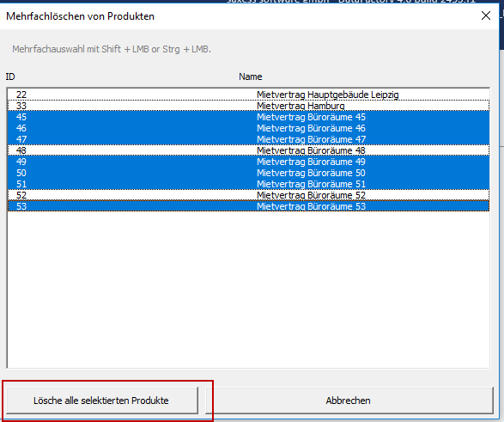The image size is (504, 422).
Task: Close the Mehrfachlöschen von Produkten dialog
Action: tap(486, 15)
